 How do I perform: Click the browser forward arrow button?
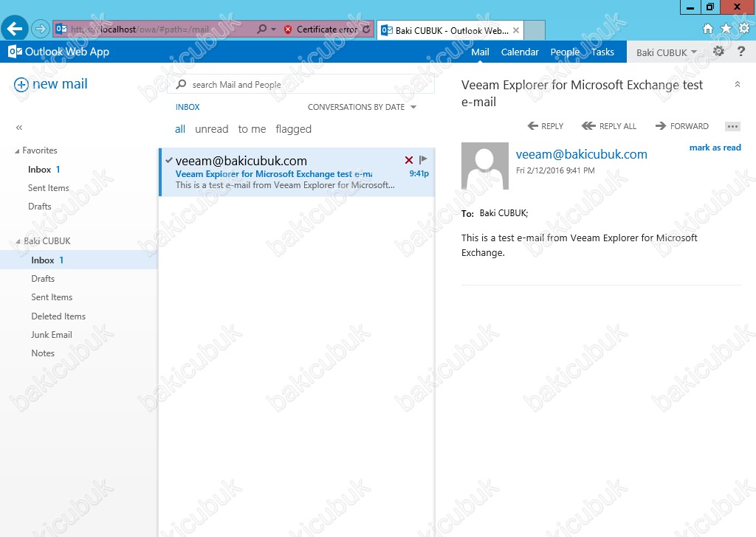coord(41,30)
